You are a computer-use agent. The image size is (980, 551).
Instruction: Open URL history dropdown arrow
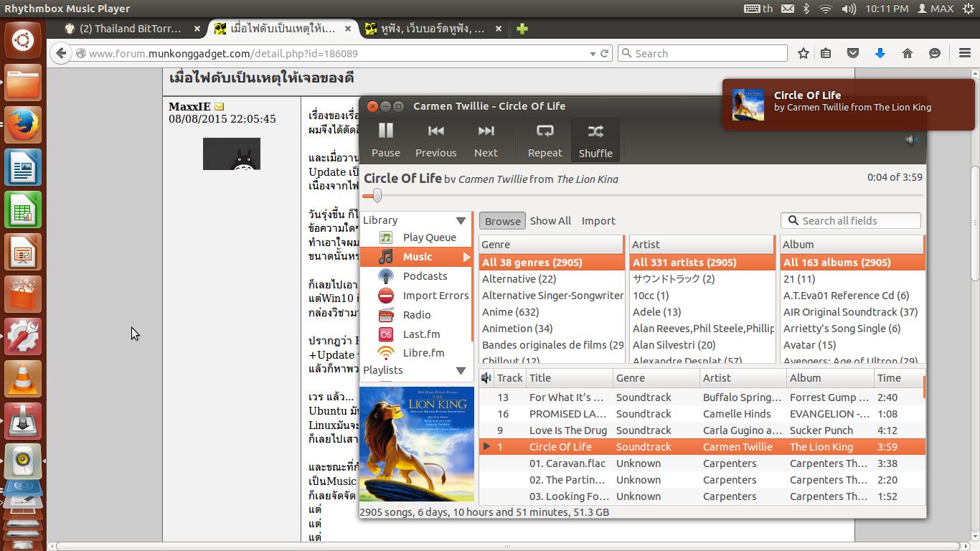tap(593, 53)
